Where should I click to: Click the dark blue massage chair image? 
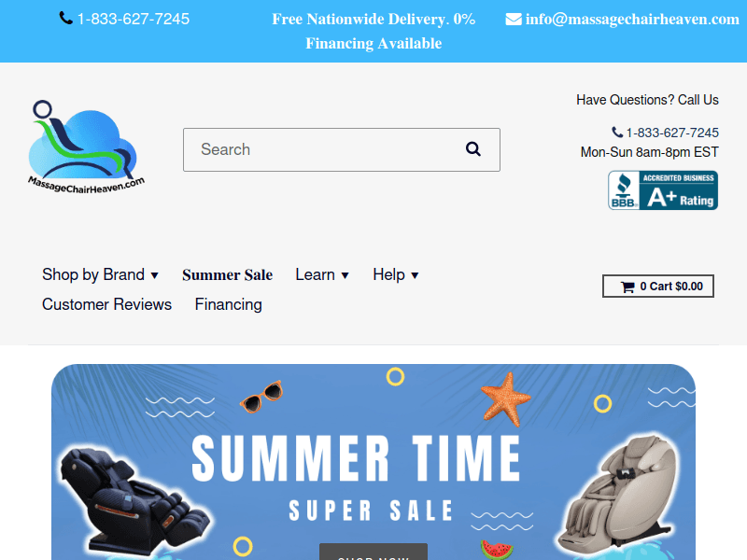(134, 501)
